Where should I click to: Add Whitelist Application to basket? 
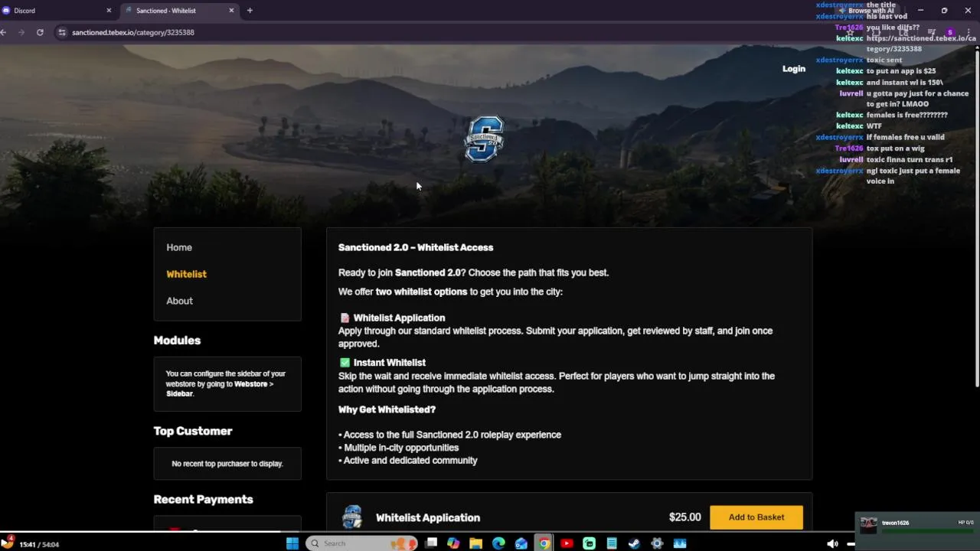pyautogui.click(x=756, y=517)
